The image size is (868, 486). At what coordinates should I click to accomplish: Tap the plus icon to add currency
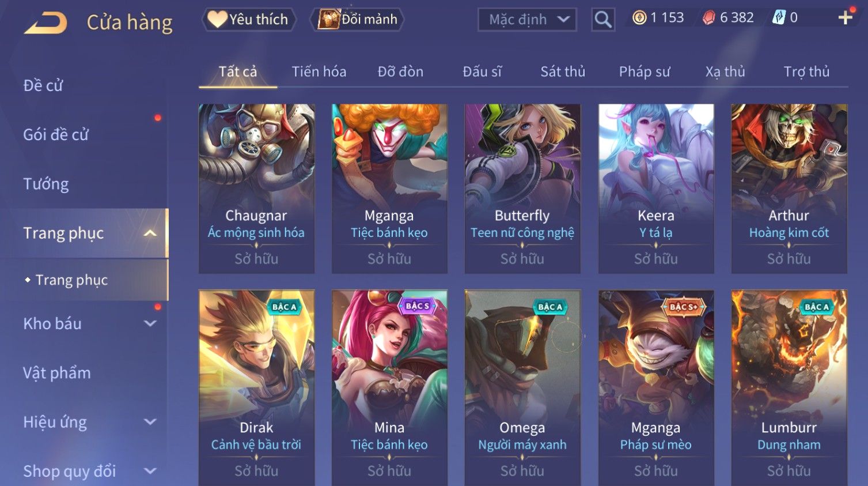pyautogui.click(x=845, y=18)
